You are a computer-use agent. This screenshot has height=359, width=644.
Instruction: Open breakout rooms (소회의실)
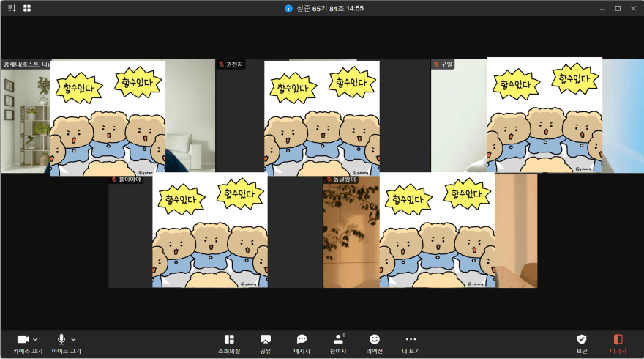coord(229,344)
